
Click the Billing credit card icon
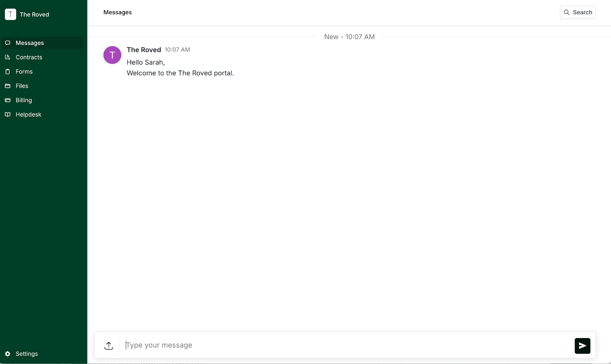(8, 100)
